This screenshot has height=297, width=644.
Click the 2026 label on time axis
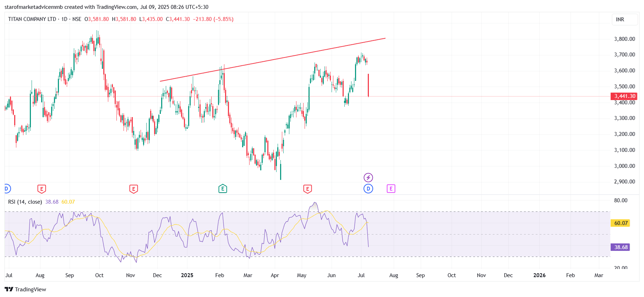point(539,275)
